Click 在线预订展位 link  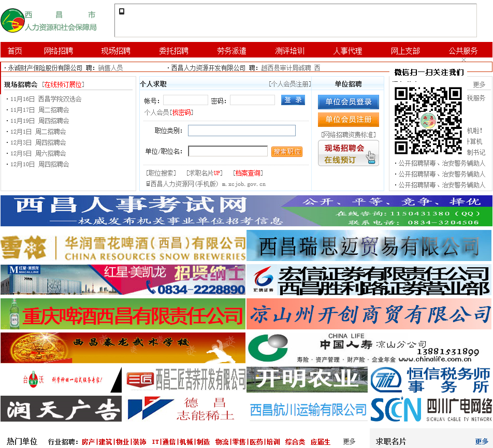point(63,84)
